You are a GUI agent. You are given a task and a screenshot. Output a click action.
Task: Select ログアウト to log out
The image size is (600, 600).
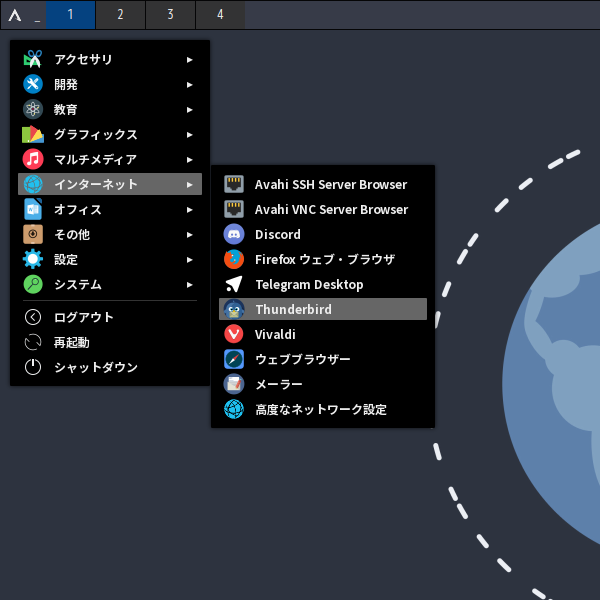(83, 318)
